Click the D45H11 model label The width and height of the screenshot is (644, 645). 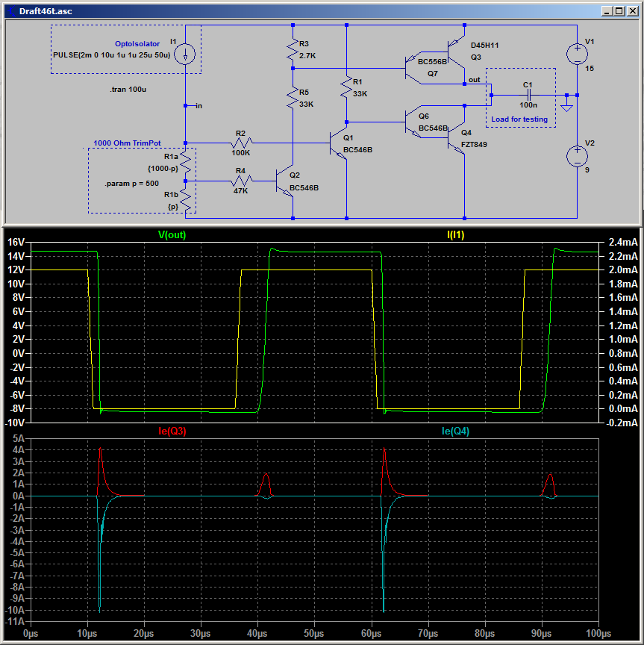[x=485, y=46]
